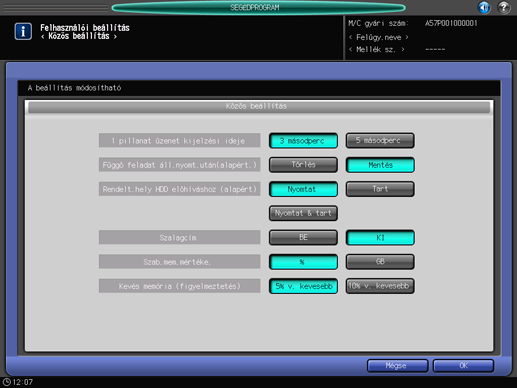Tap the Felhasználói beállítás heading
Viewport: 517px width, 388px height.
[85, 28]
